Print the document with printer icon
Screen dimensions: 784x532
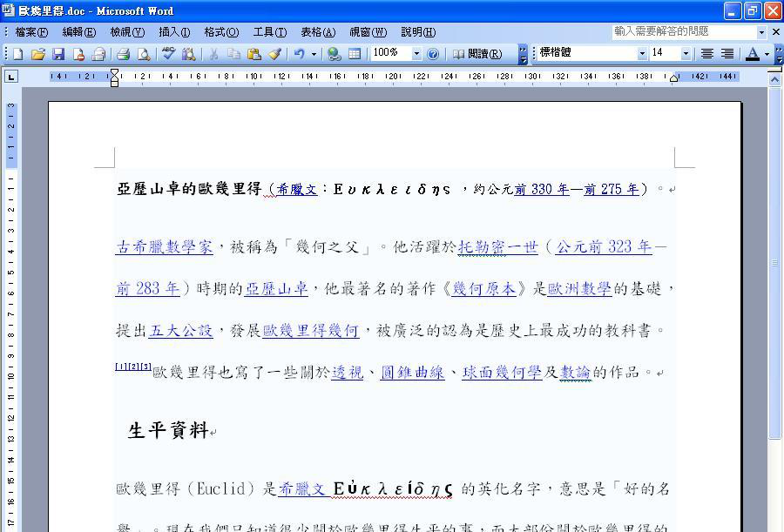[123, 53]
